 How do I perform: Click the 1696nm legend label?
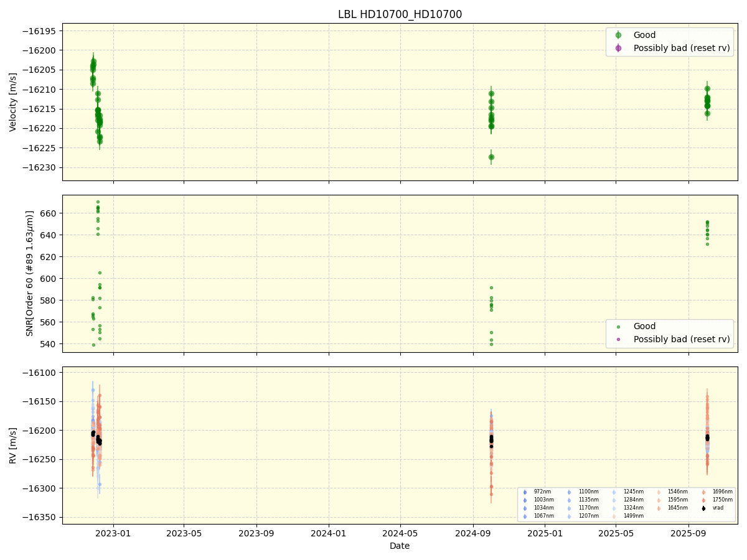[723, 492]
